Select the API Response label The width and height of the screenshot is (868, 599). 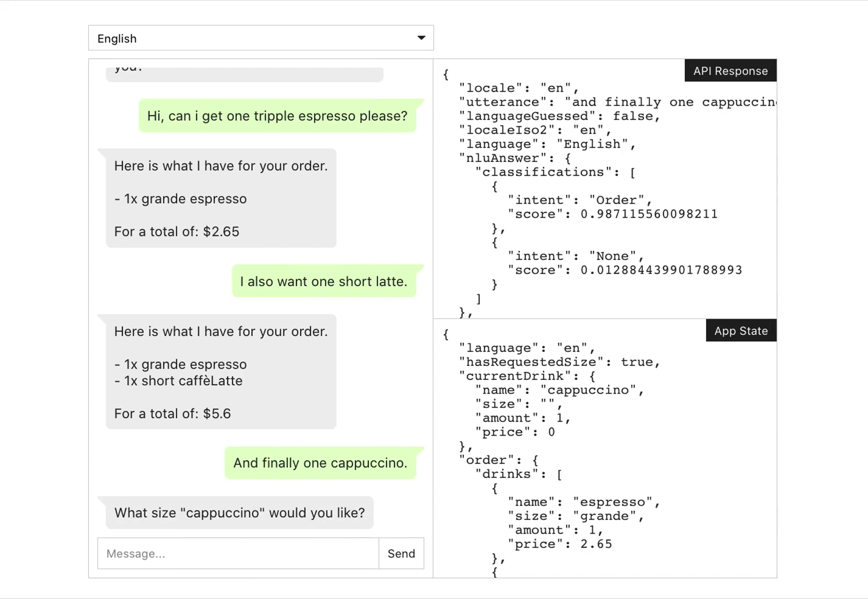[x=730, y=71]
